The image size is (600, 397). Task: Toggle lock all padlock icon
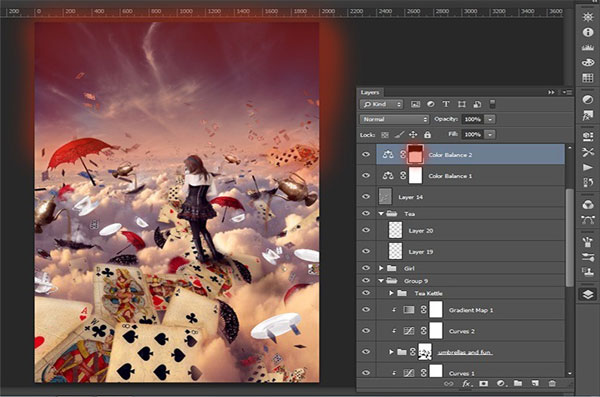pyautogui.click(x=427, y=135)
